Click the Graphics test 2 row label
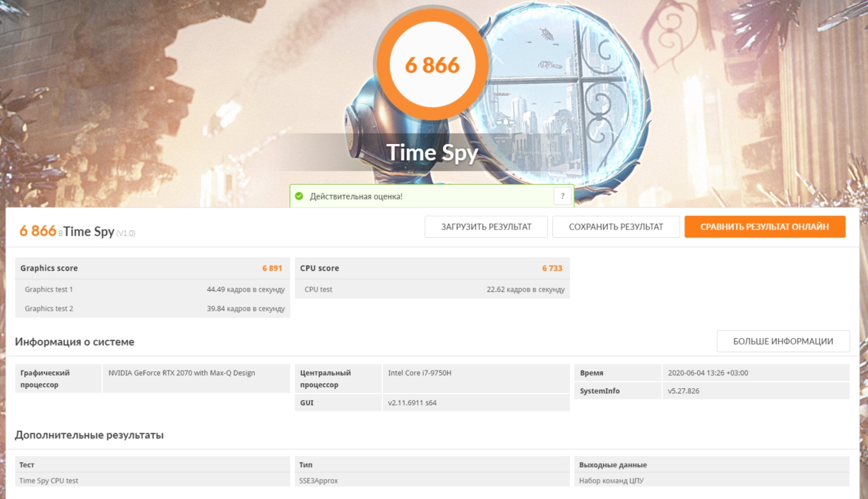 [x=49, y=308]
